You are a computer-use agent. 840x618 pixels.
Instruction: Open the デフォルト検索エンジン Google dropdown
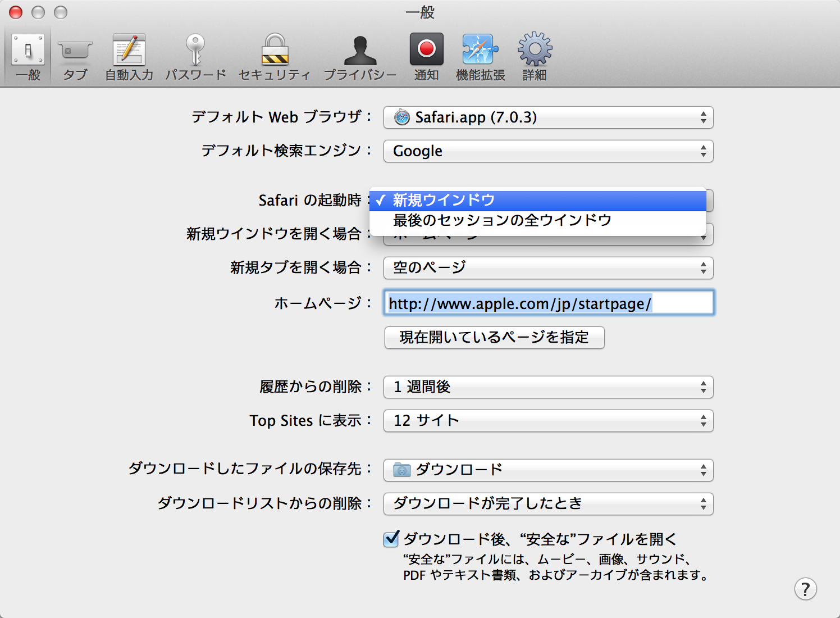click(x=548, y=151)
